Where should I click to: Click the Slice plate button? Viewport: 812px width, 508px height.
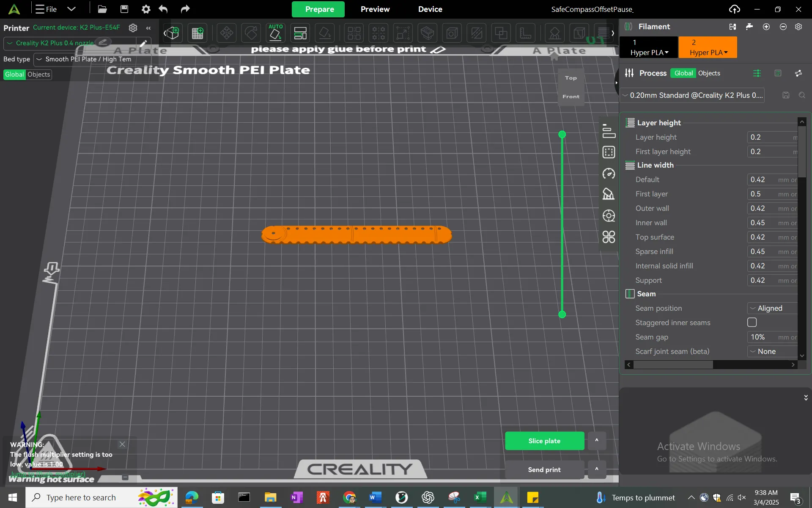545,441
